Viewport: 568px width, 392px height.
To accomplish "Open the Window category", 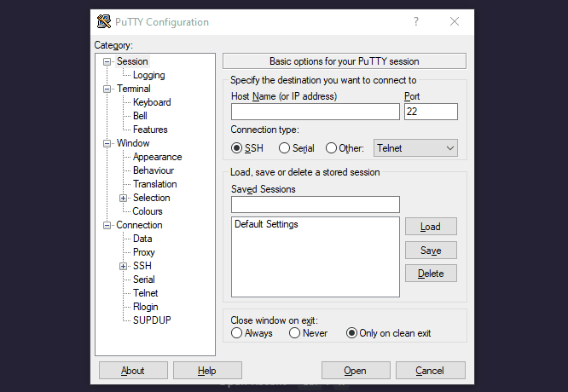I will pos(133,143).
